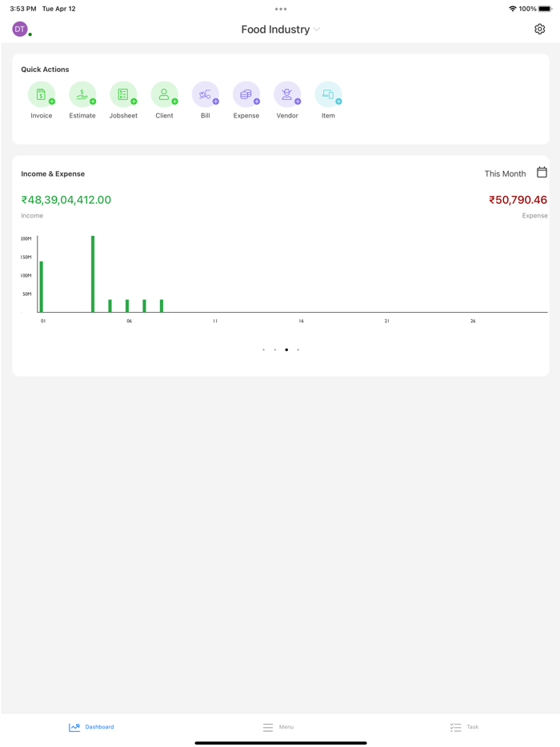
Task: Select the Menu tab in bottom navigation
Action: coord(278,727)
